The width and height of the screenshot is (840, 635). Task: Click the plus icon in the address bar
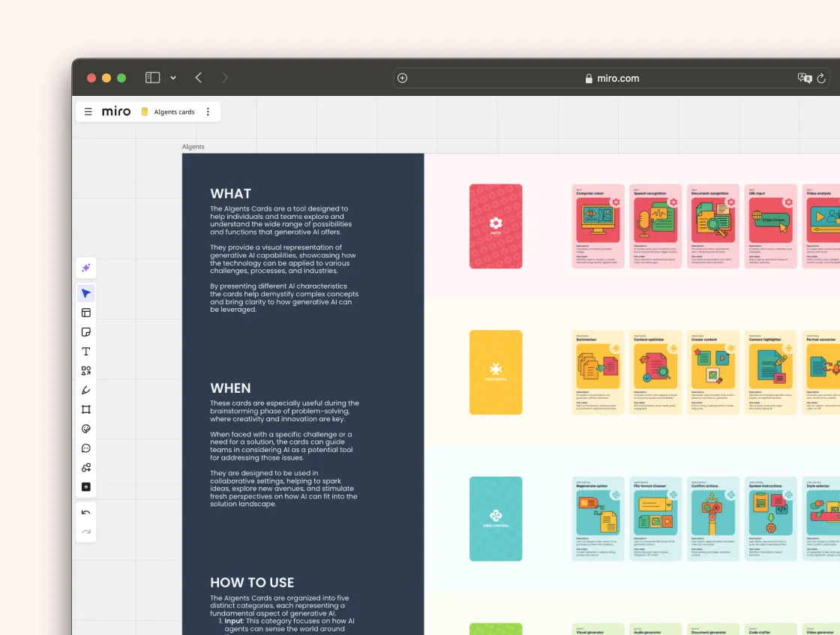coord(402,78)
